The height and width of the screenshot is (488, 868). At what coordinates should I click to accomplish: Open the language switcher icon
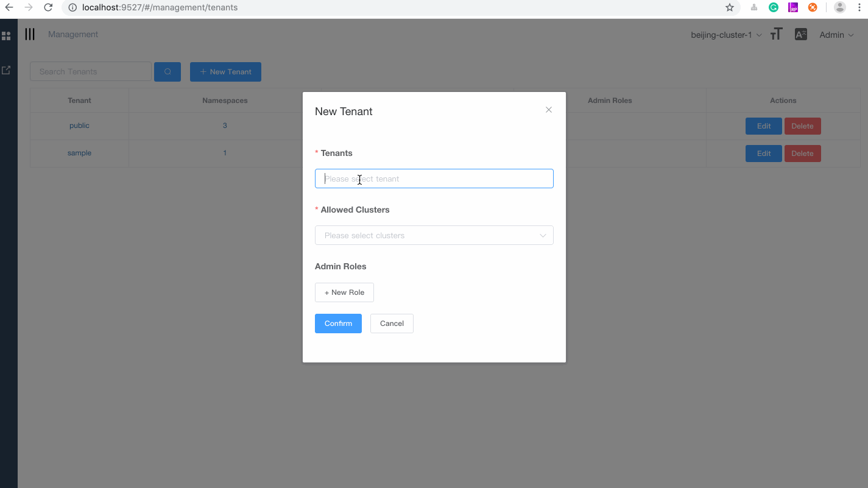coord(800,34)
